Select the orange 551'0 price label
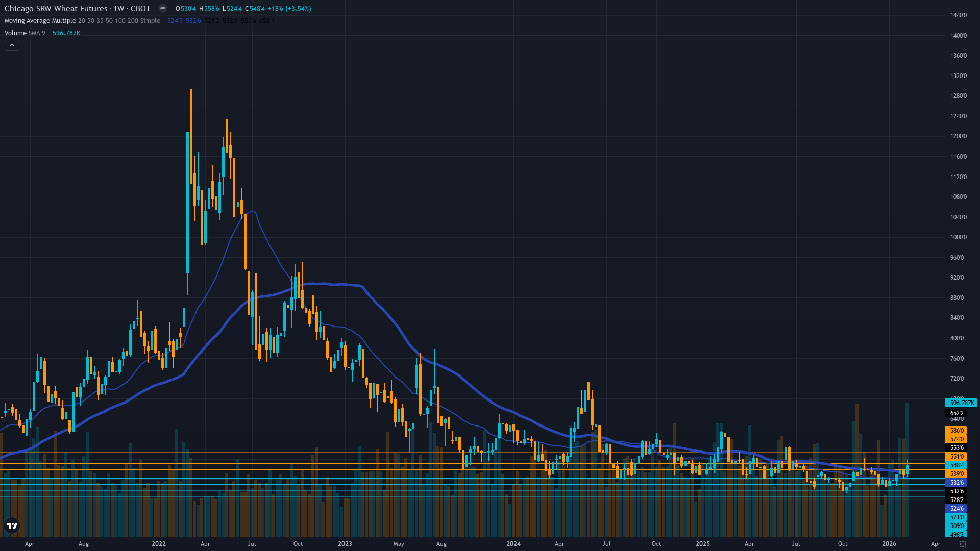 click(956, 457)
